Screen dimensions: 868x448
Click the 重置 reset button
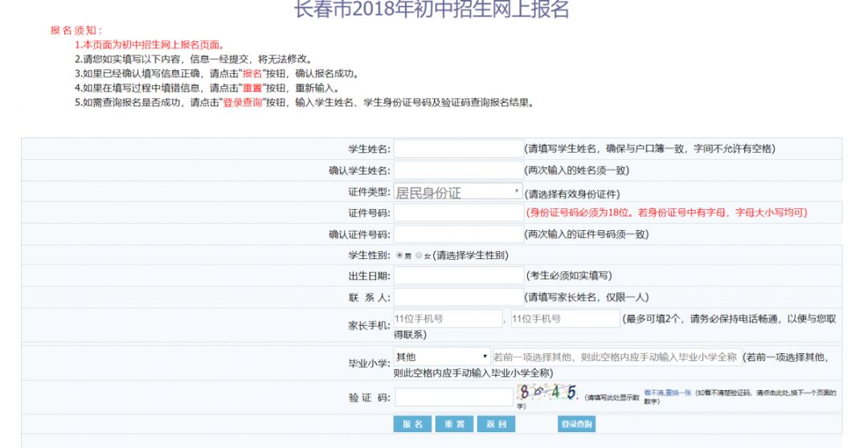454,424
